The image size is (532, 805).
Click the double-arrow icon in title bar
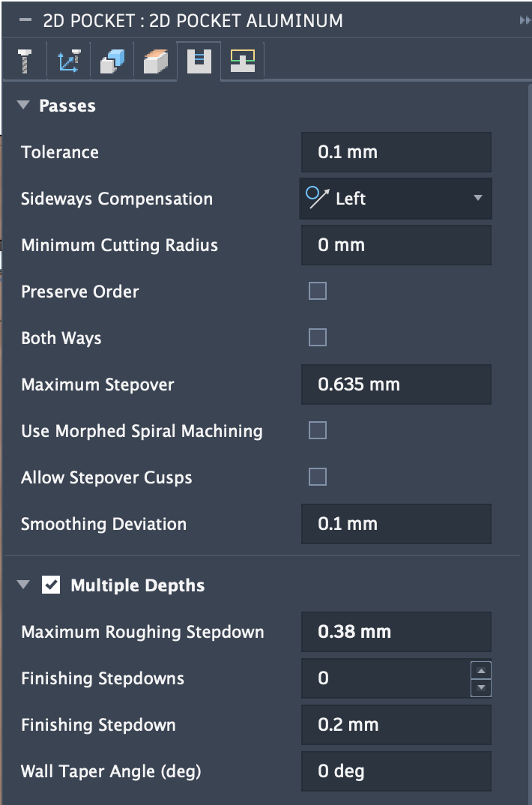(x=524, y=20)
